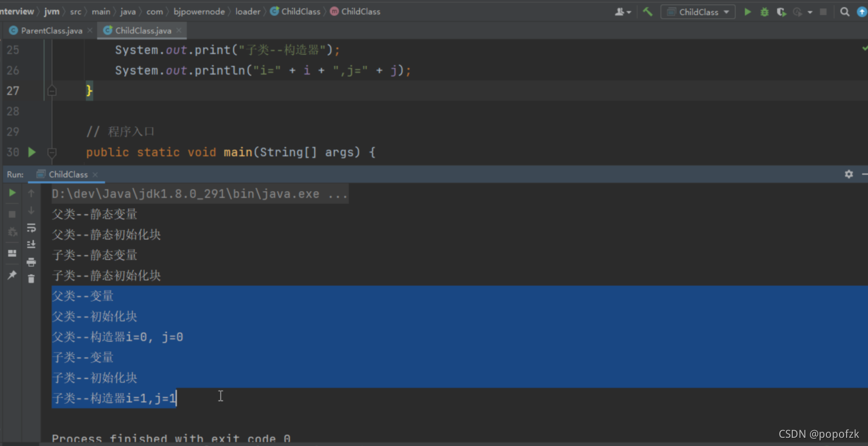Run ChildClass with coverage

781,12
